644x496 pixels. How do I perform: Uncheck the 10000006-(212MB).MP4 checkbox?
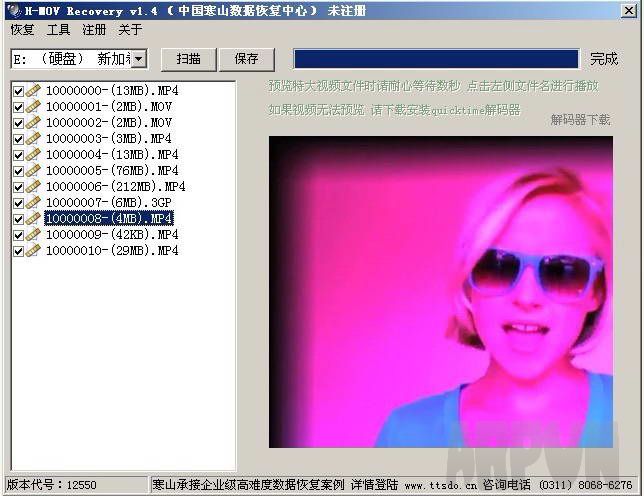18,187
